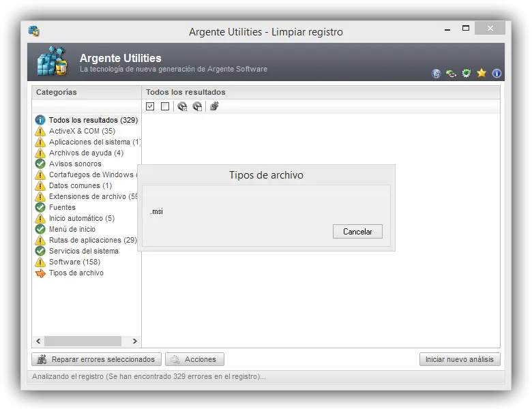Click the repair toolbar icon beside the globes
Image resolution: width=532 pixels, height=411 pixels.
pos(214,106)
